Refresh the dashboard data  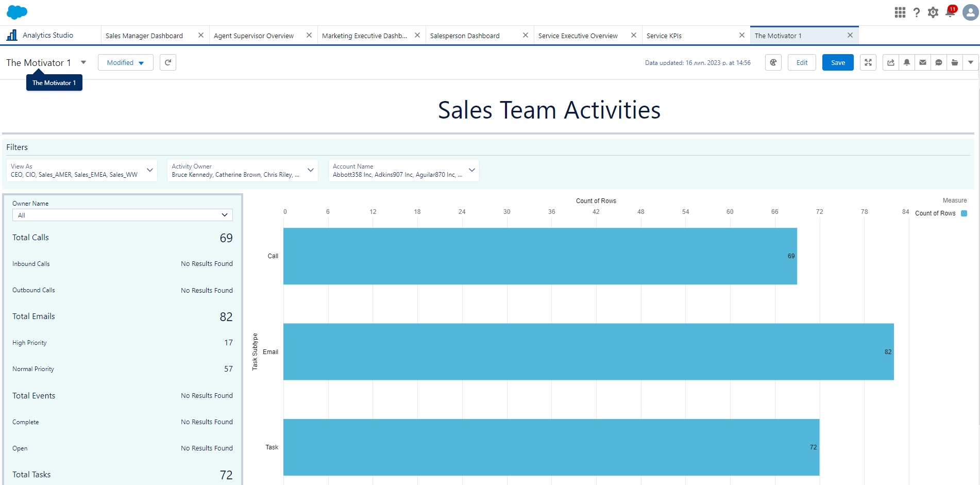coord(167,62)
